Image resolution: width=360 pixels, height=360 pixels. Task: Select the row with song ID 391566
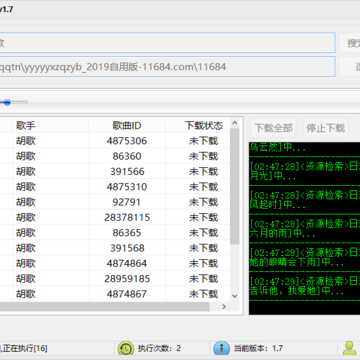coord(115,171)
